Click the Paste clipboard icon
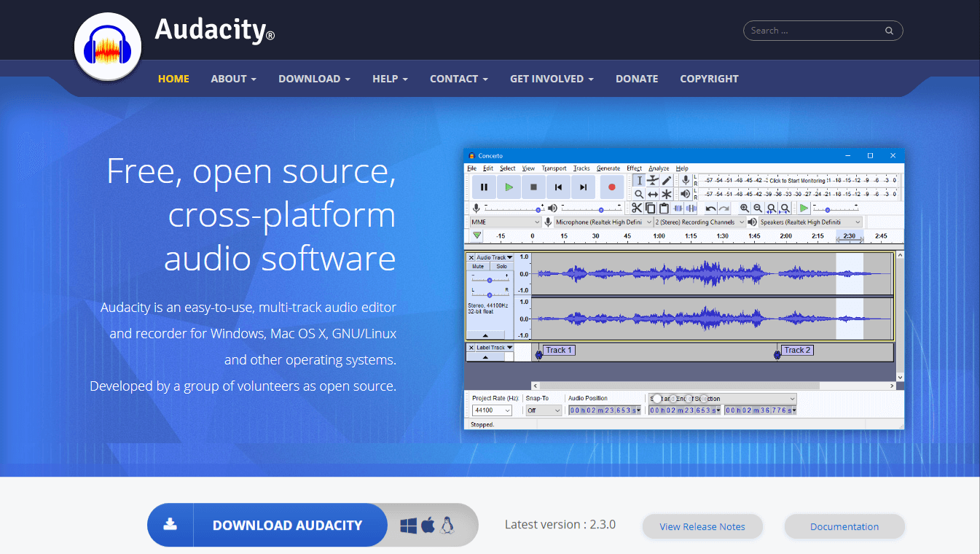 pos(664,208)
